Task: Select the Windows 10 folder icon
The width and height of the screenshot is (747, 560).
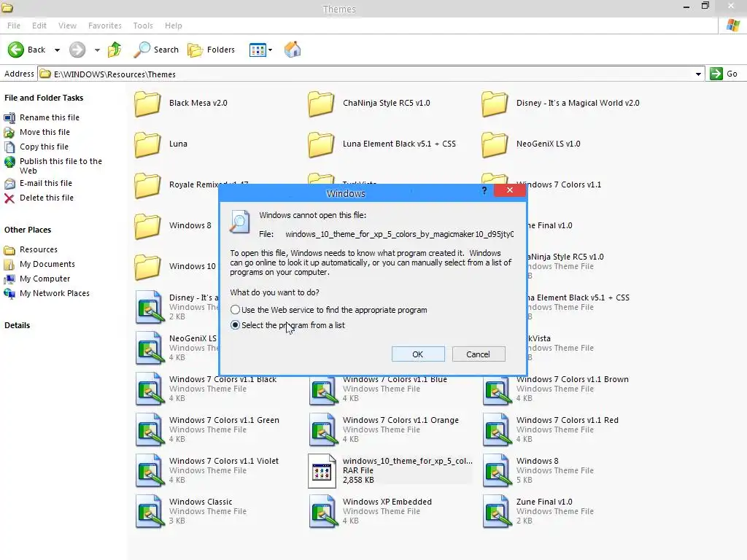Action: [x=147, y=267]
